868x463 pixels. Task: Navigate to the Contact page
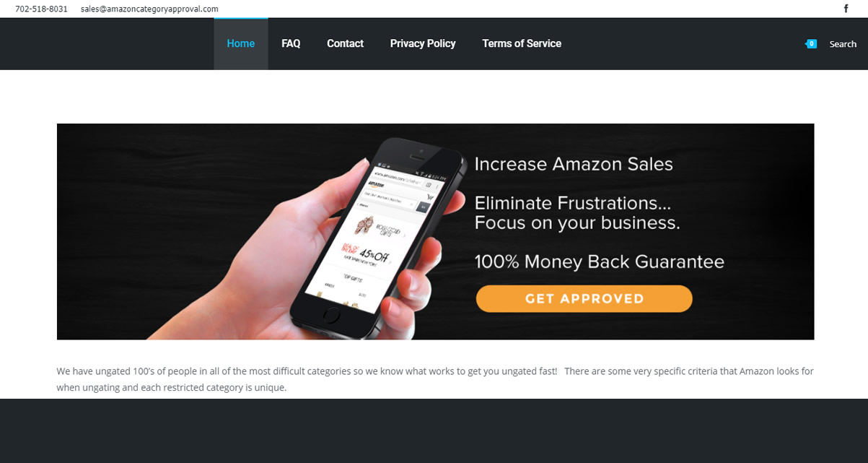point(345,44)
